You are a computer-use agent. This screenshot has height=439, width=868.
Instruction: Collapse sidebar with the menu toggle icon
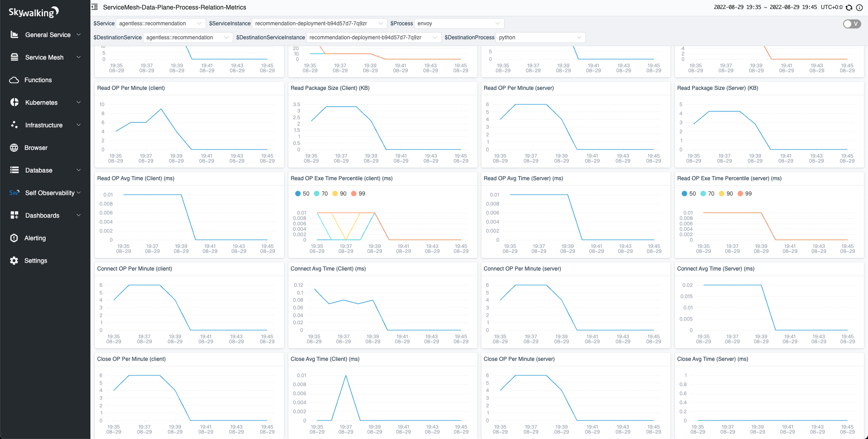click(94, 7)
